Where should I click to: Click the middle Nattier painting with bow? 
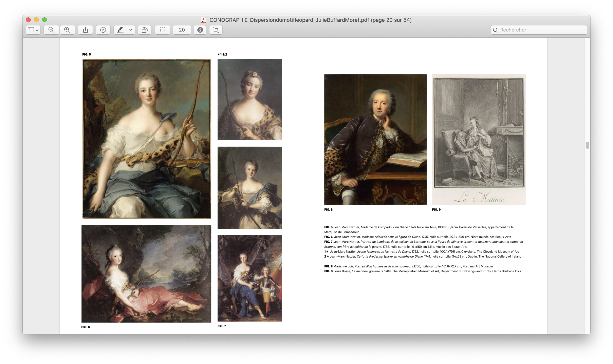click(250, 188)
